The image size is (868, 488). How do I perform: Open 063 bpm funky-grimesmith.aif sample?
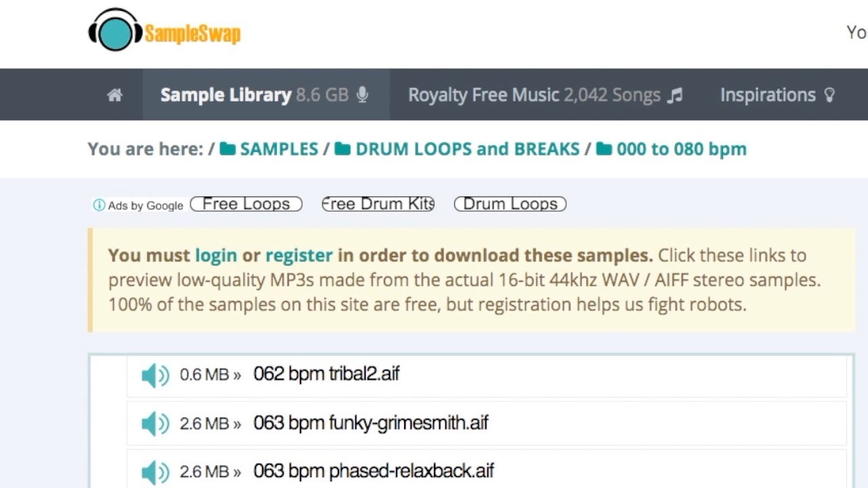370,423
